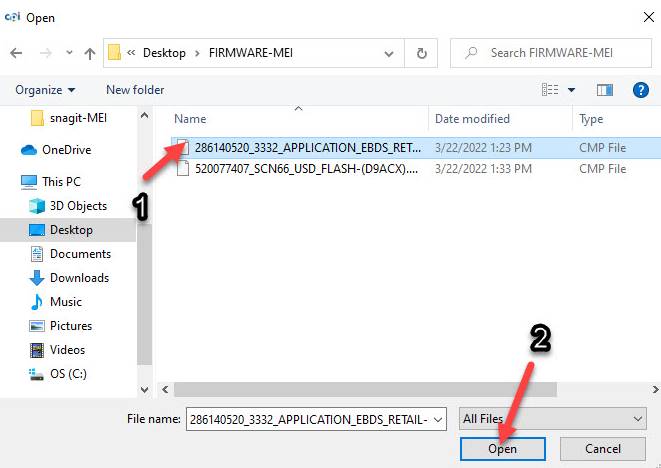Expand the File name combo box arrow
Viewport: 661px width, 468px height.
436,420
